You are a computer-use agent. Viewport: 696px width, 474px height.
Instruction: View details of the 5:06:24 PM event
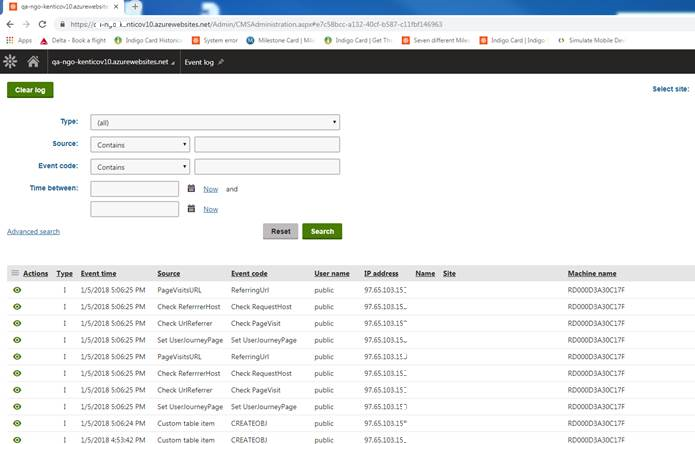coord(17,423)
